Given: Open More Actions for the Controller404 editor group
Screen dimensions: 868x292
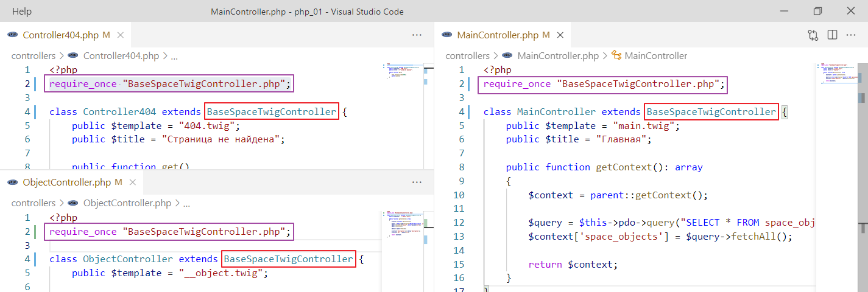Looking at the screenshot, I should (x=417, y=35).
